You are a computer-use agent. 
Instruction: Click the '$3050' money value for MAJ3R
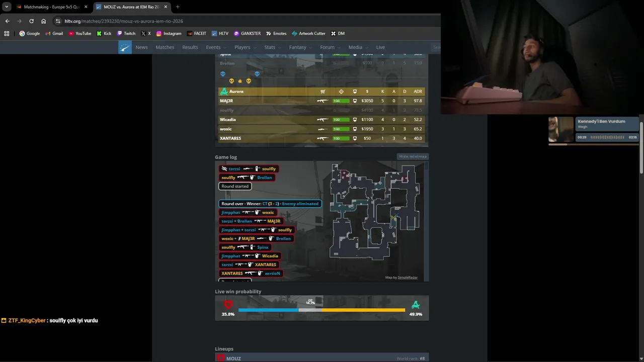click(367, 101)
